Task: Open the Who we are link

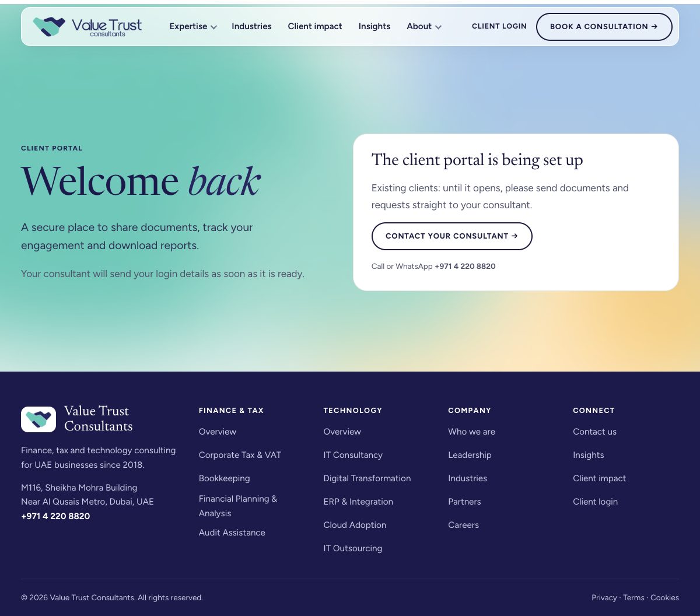Action: (471, 432)
